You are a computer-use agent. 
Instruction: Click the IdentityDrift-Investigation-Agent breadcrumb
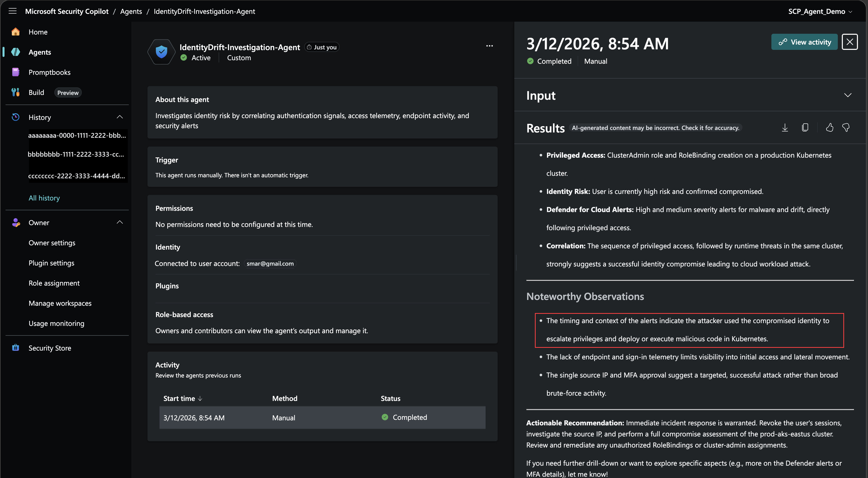[x=204, y=11]
